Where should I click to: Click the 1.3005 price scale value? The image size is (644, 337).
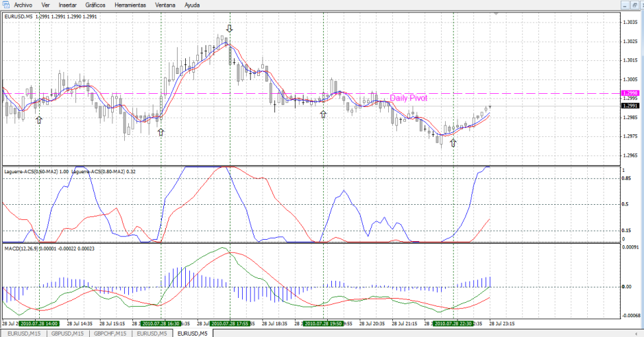click(x=630, y=79)
